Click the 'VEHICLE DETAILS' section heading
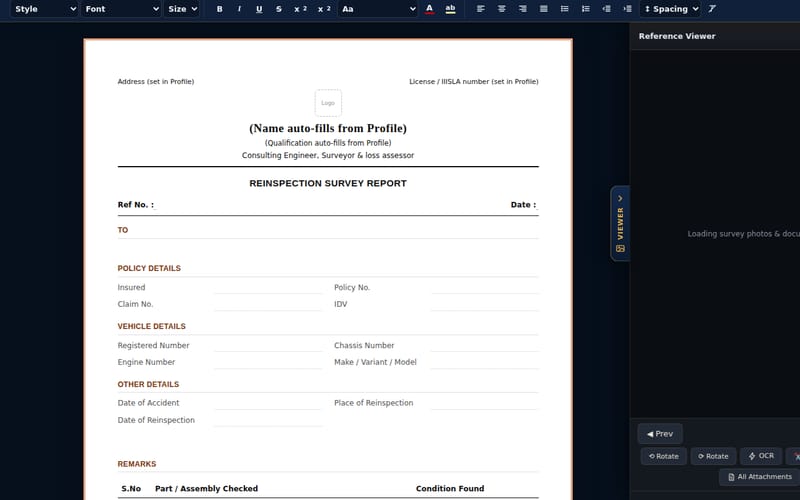 pos(152,327)
